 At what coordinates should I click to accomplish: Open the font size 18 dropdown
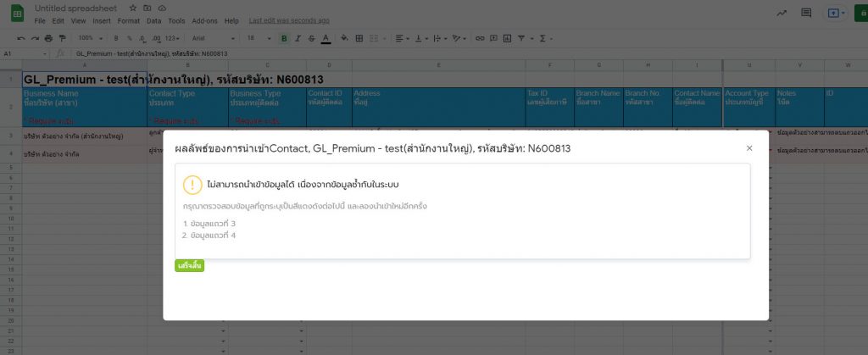tap(259, 38)
